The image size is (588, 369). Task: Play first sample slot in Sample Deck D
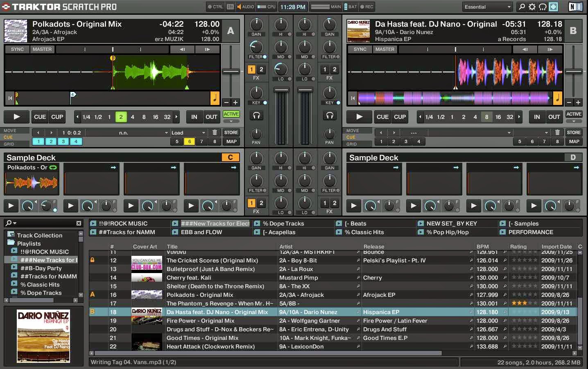point(353,205)
